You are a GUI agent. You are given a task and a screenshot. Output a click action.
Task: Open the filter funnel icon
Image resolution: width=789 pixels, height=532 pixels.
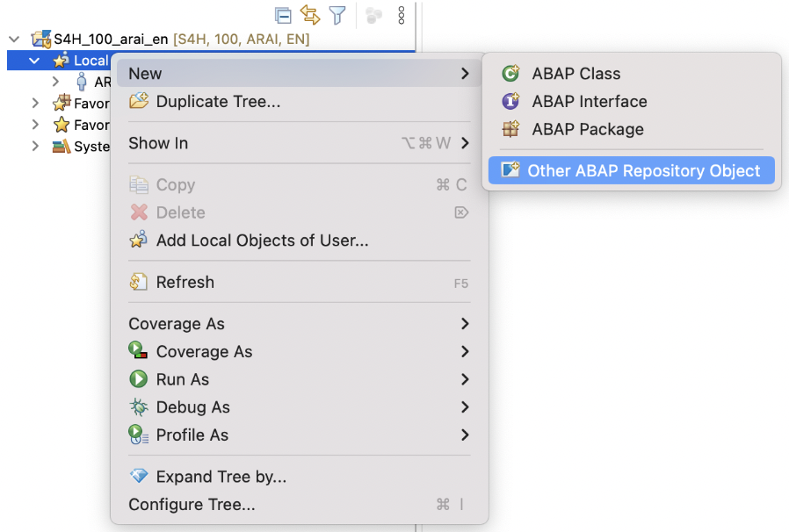[x=337, y=15]
